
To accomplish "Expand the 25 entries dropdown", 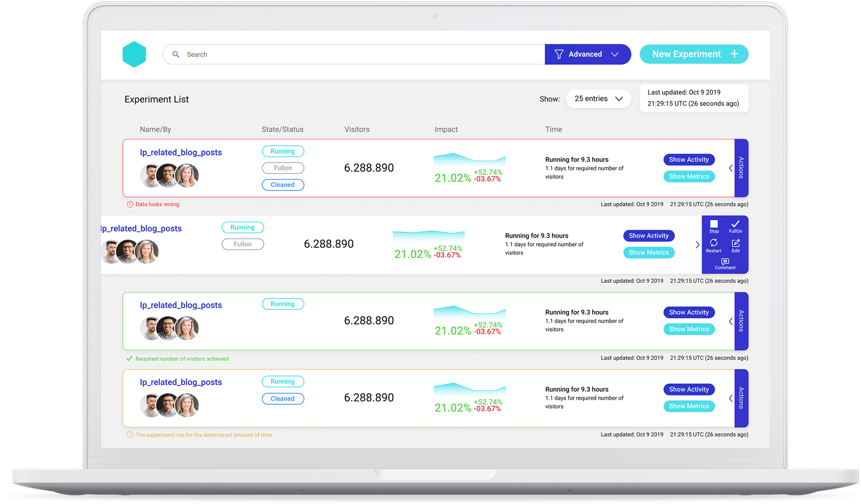I will point(598,99).
